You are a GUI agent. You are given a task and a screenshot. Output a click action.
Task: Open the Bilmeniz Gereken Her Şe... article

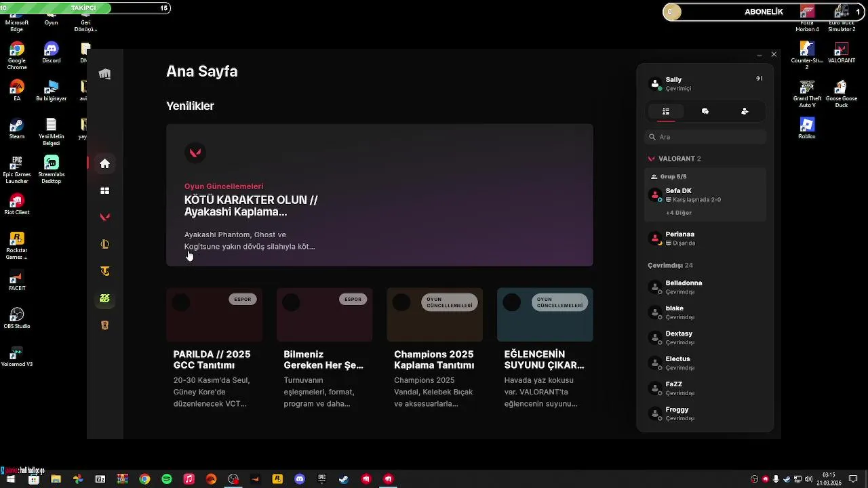[324, 349]
